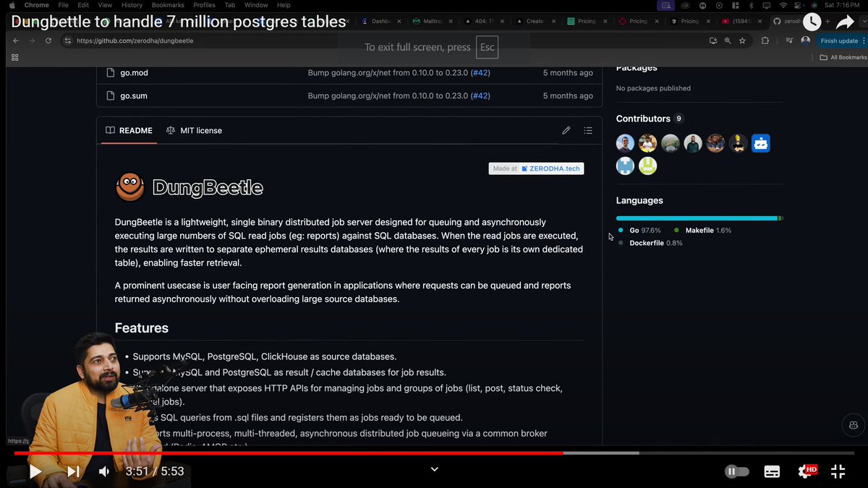The width and height of the screenshot is (868, 488).
Task: Share the video using the arrow icon
Action: click(x=845, y=22)
